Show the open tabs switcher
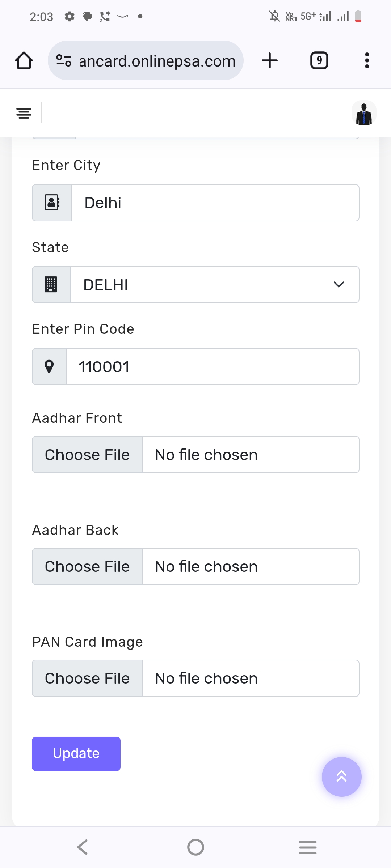Image resolution: width=391 pixels, height=868 pixels. 319,60
